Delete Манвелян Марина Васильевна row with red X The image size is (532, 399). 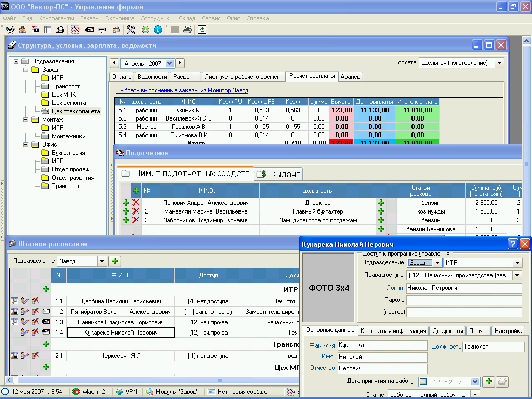136,211
